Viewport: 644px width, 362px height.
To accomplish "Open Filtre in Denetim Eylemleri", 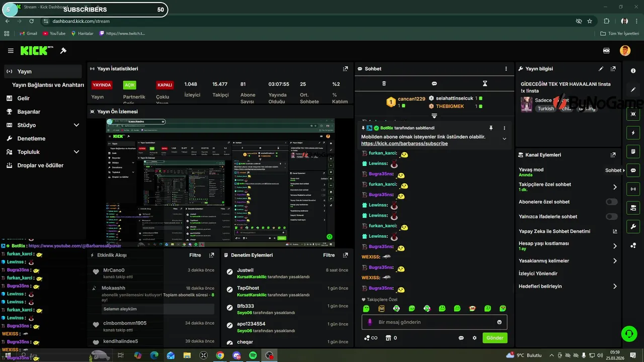I will point(329,255).
